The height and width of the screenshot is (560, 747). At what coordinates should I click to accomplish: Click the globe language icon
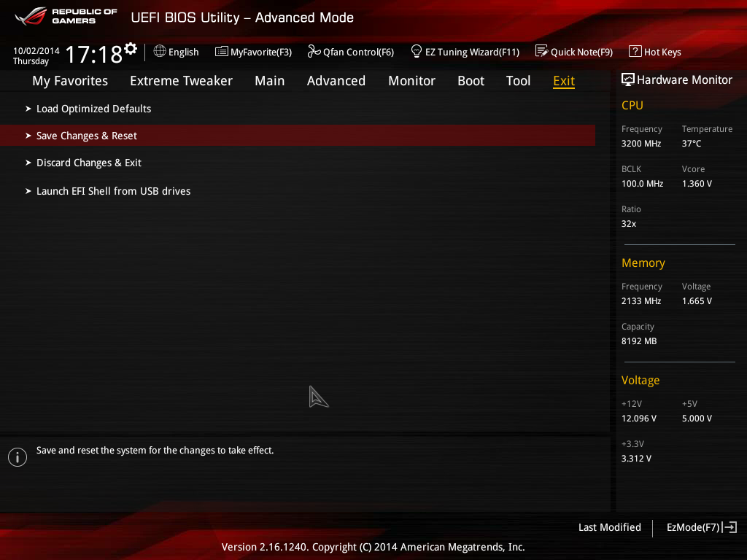[160, 51]
